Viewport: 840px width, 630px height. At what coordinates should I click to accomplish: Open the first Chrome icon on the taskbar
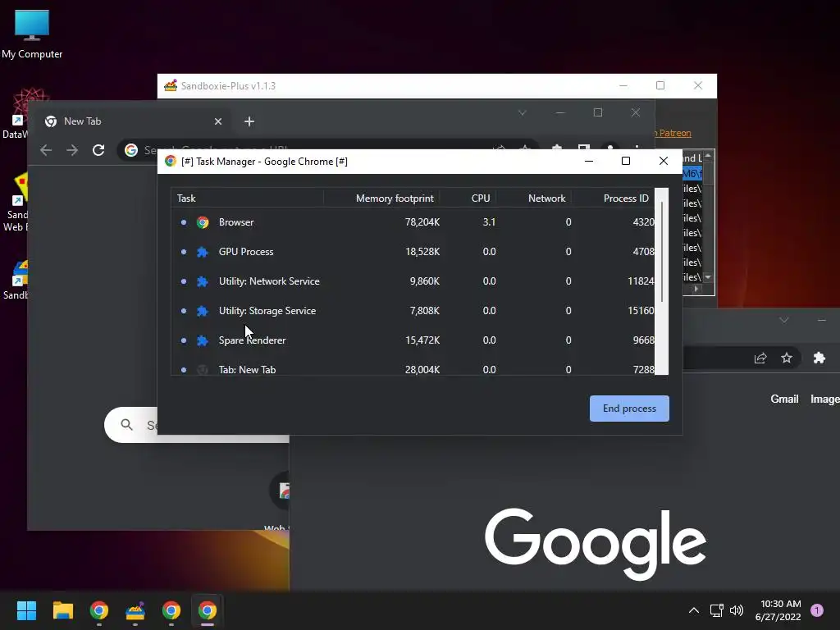pos(99,610)
